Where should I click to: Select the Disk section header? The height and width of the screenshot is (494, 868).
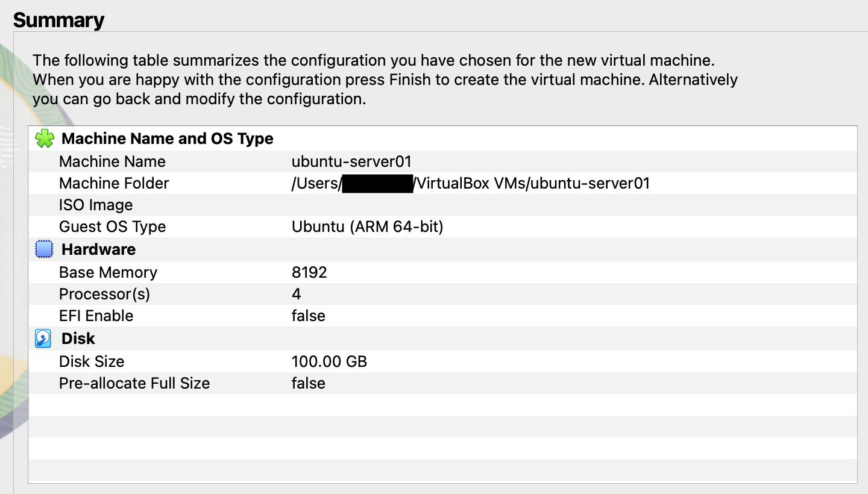[442, 339]
